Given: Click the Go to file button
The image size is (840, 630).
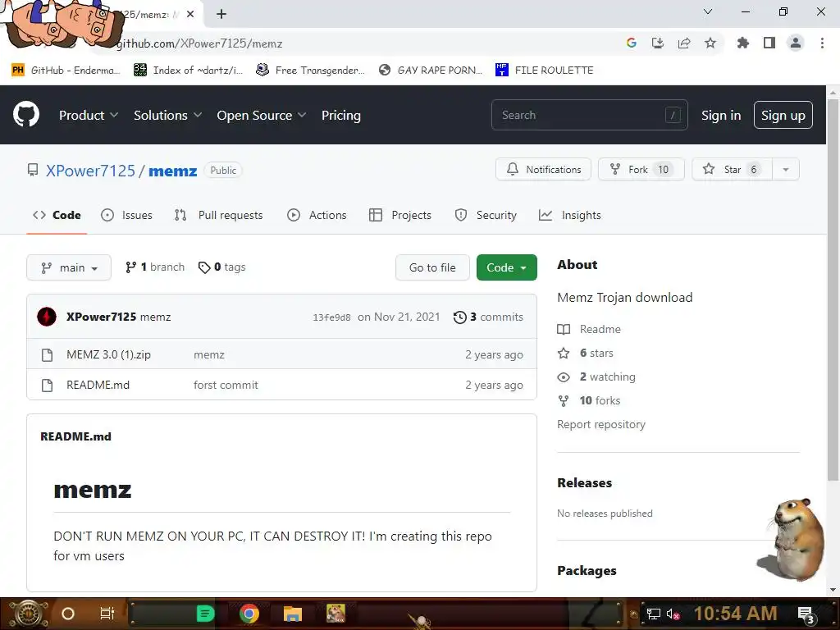Looking at the screenshot, I should 432,267.
